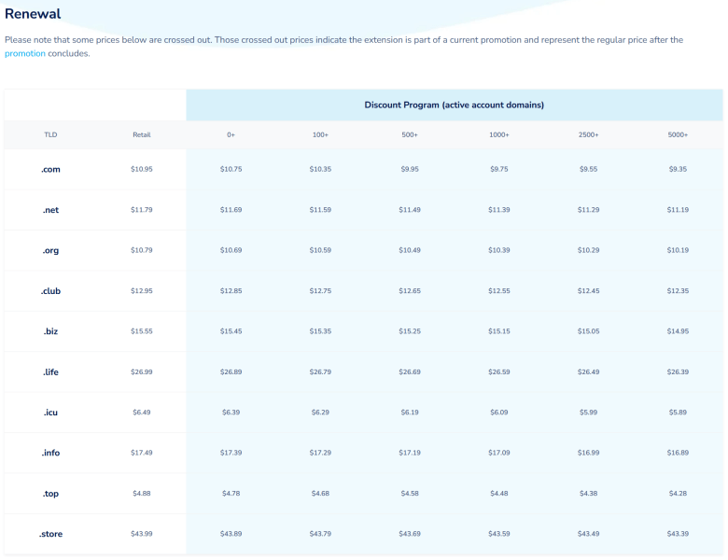Click the Renewal section heading
This screenshot has width=728, height=560.
pos(33,14)
